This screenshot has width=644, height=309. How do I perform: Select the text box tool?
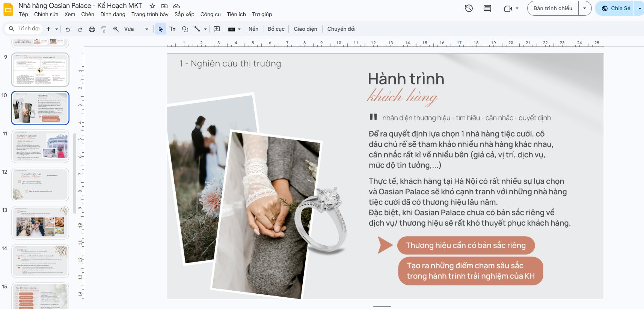[172, 29]
